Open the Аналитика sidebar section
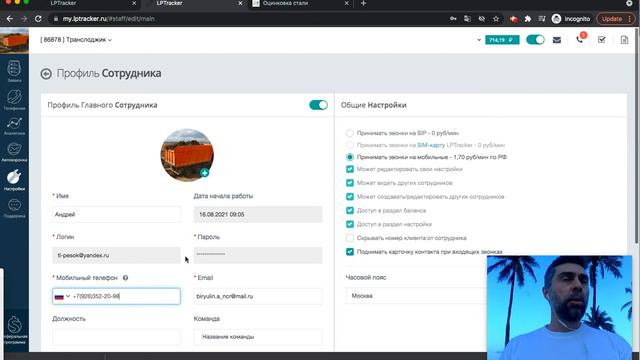 point(14,126)
